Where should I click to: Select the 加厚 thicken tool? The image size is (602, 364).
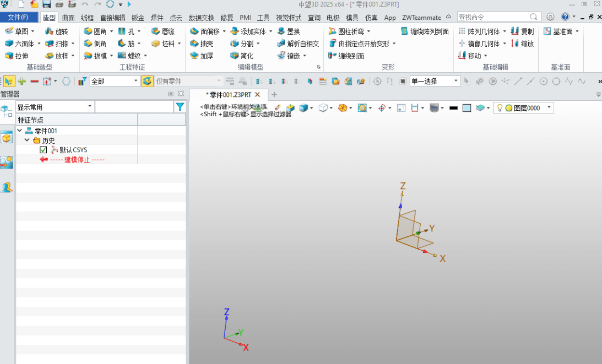click(201, 55)
